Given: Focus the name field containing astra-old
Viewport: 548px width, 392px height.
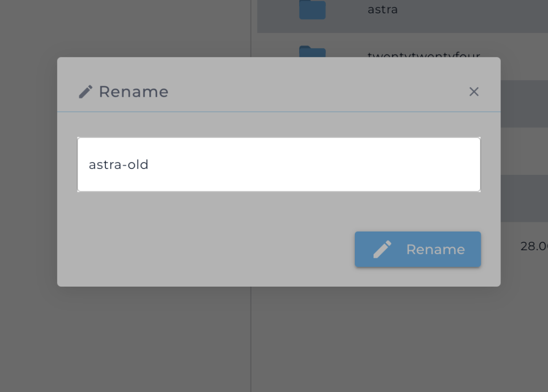Looking at the screenshot, I should [x=278, y=165].
